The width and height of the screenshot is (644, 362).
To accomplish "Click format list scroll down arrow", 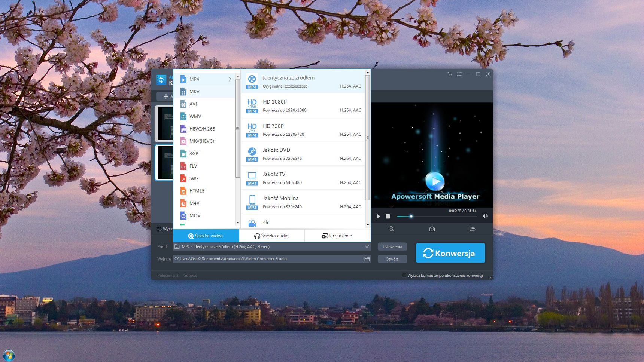I will (237, 223).
